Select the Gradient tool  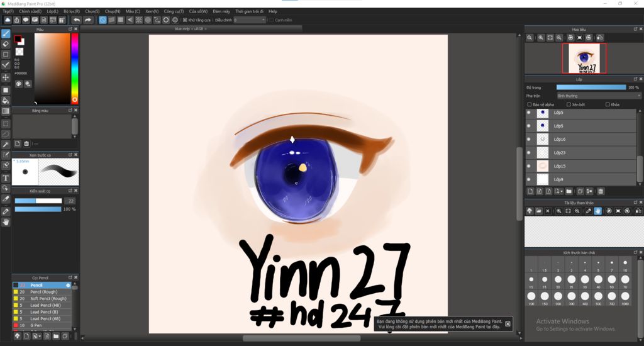click(6, 111)
